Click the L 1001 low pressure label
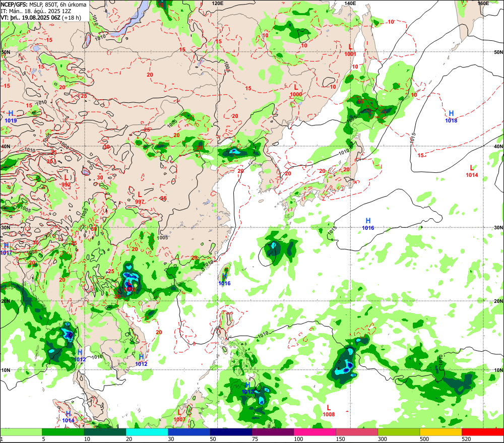This screenshot has height=443, width=504. tap(350, 50)
